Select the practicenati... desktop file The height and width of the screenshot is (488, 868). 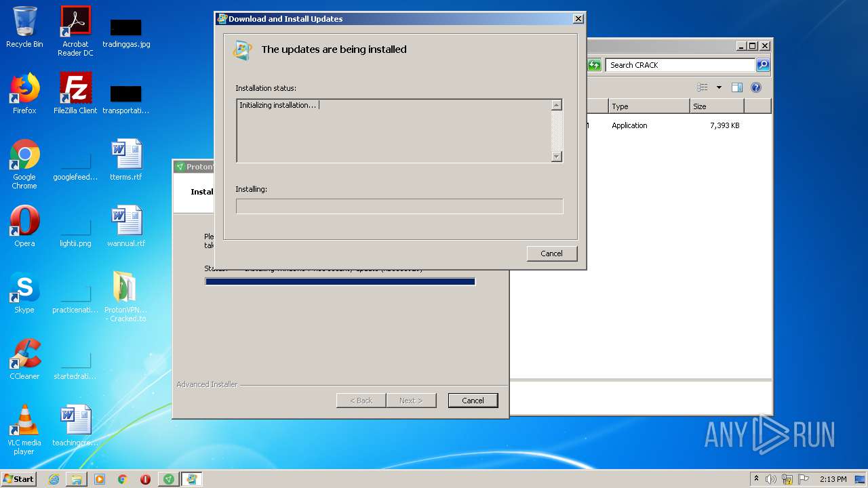click(x=75, y=298)
